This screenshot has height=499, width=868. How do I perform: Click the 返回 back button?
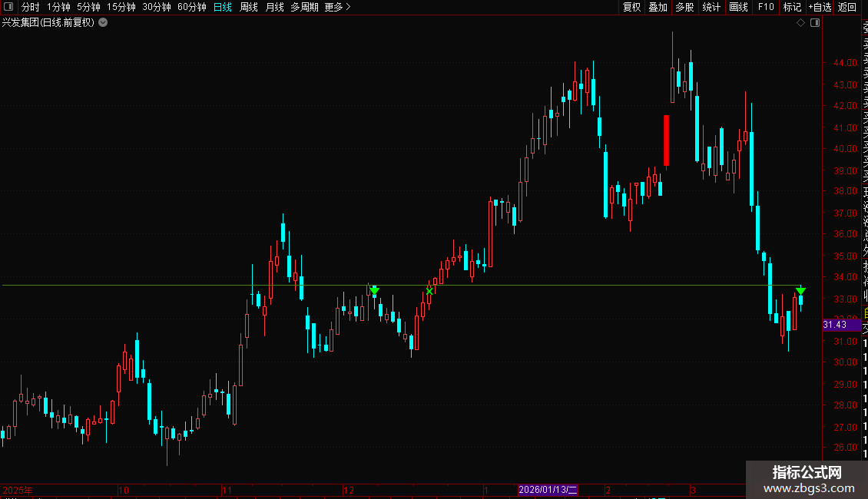pos(847,7)
